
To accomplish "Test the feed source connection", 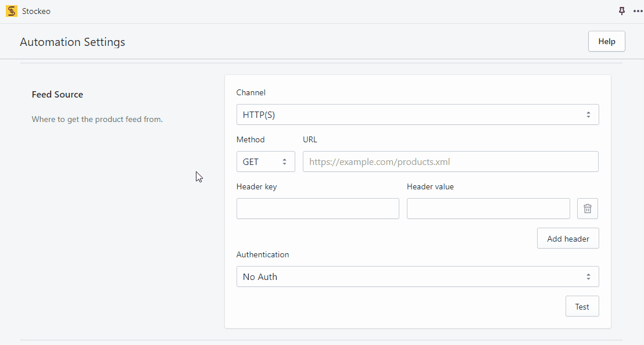I will click(x=582, y=306).
